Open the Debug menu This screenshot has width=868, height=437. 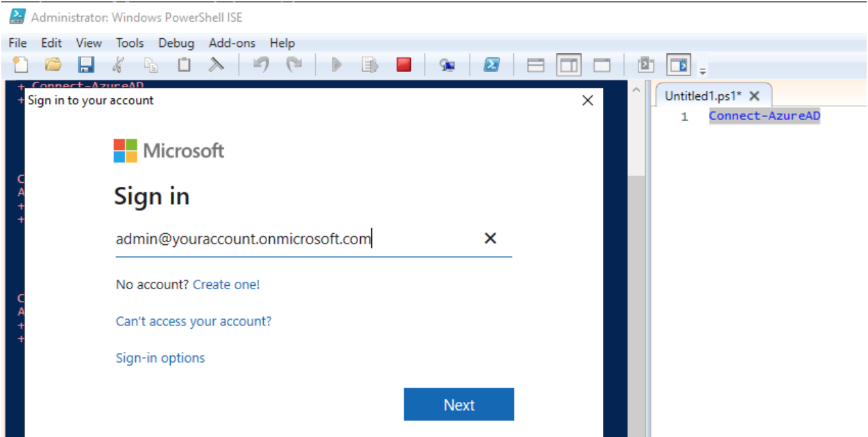pos(176,42)
